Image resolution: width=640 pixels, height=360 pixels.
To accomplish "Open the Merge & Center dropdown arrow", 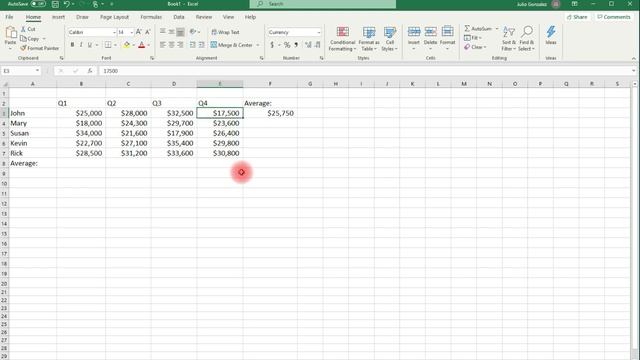I will pyautogui.click(x=258, y=45).
